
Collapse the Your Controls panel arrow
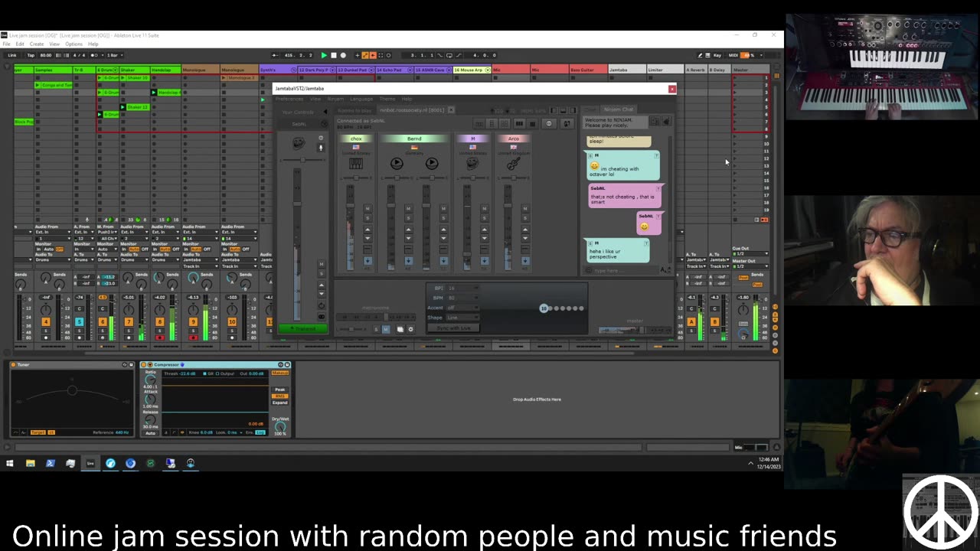click(x=325, y=112)
